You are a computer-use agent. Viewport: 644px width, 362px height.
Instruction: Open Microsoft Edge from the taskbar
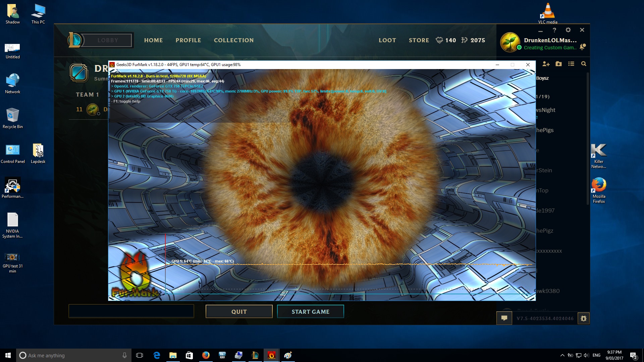[157, 355]
